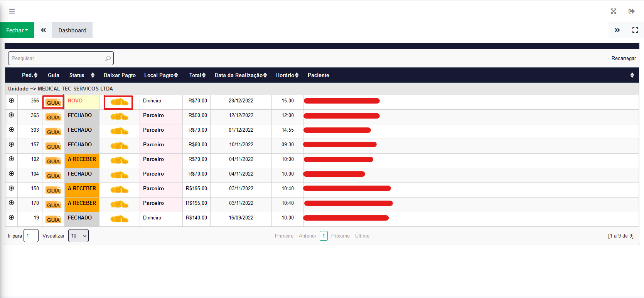
Task: Click the search magnifier icon
Action: pos(108,59)
